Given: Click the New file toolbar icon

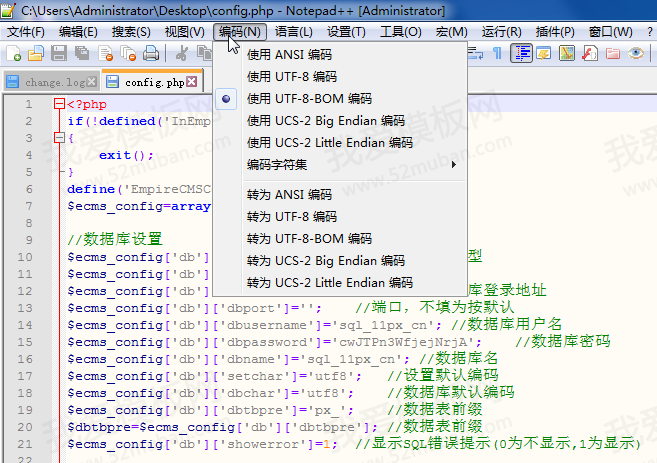Looking at the screenshot, I should [x=13, y=53].
